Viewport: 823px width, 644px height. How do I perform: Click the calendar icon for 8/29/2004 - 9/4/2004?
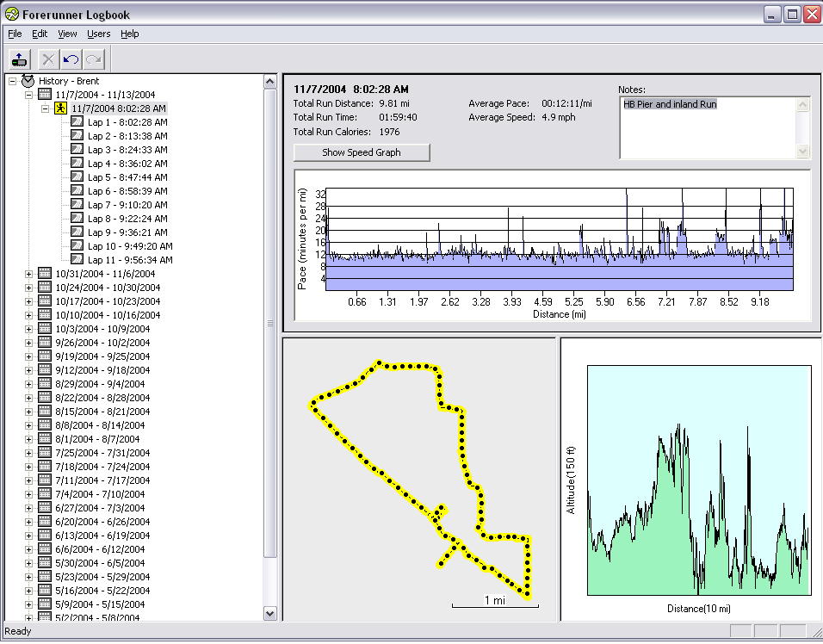coord(45,384)
